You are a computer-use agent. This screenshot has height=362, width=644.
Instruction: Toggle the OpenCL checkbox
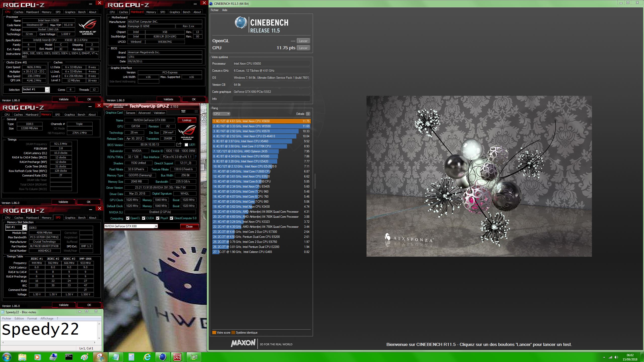tap(128, 218)
